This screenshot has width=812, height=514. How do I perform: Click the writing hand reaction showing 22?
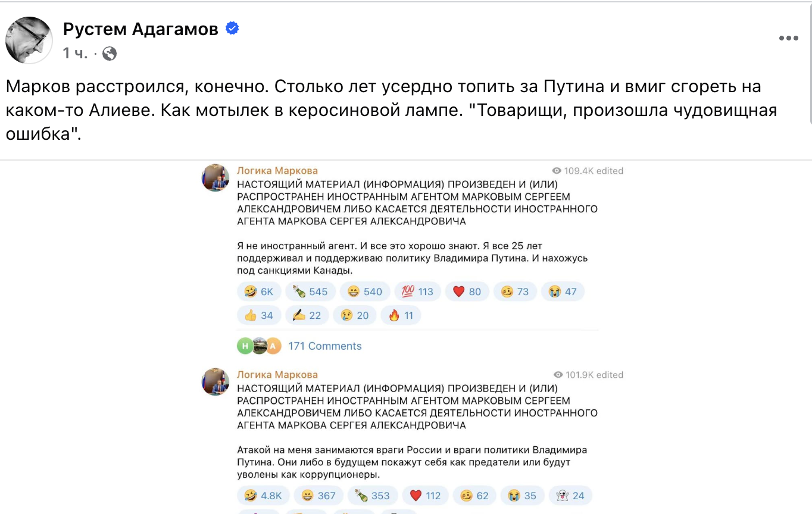[x=307, y=315]
